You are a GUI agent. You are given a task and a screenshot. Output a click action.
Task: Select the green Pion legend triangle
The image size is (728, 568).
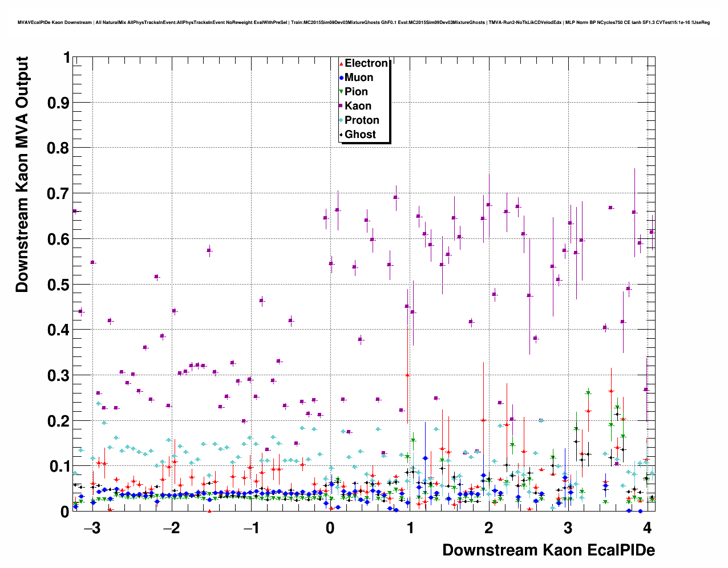(x=341, y=92)
